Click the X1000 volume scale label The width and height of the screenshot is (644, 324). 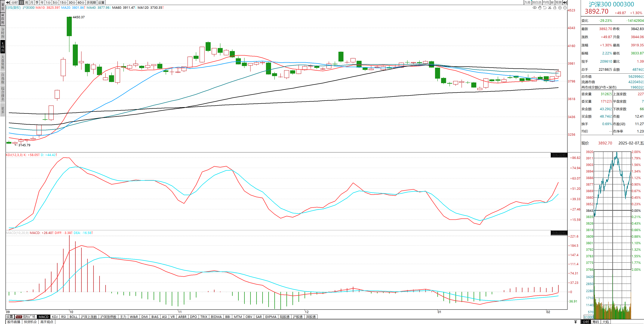click(588, 317)
